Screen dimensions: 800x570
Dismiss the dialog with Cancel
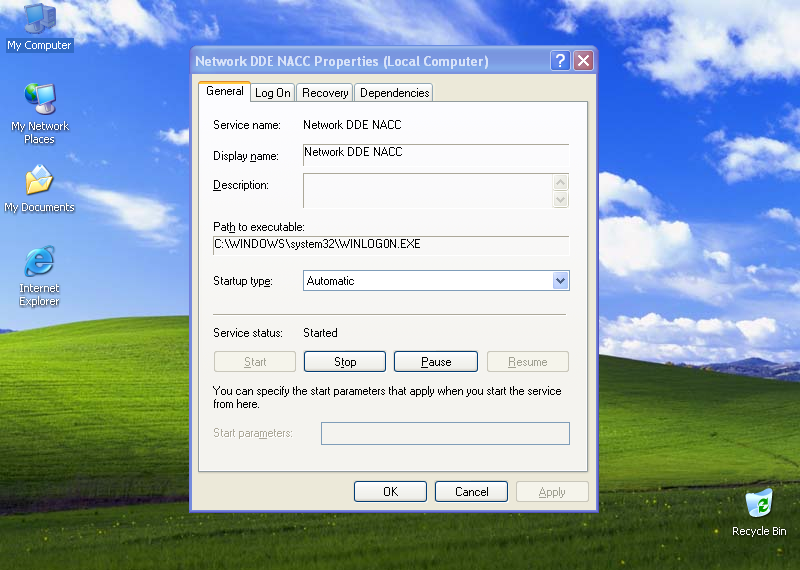point(471,491)
